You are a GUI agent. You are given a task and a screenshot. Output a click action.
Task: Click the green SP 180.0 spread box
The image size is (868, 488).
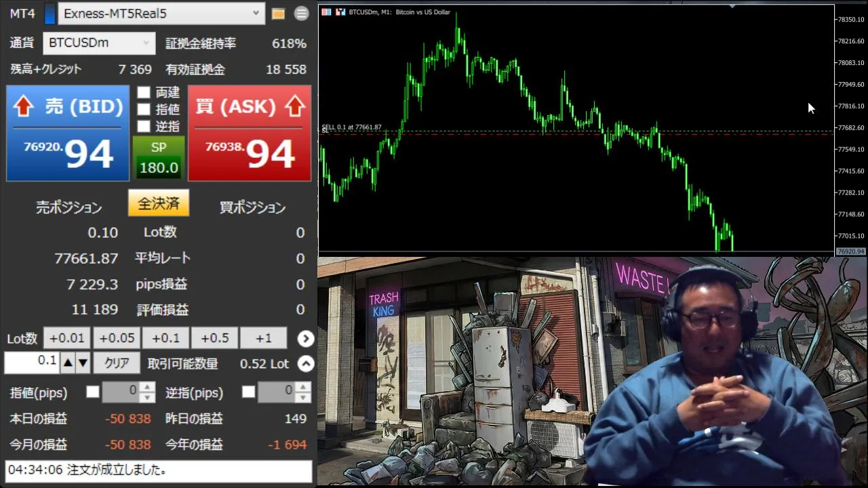(158, 157)
